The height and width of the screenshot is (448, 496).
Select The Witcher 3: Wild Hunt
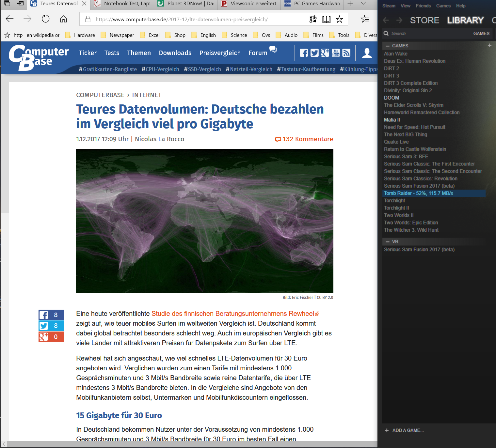[411, 230]
